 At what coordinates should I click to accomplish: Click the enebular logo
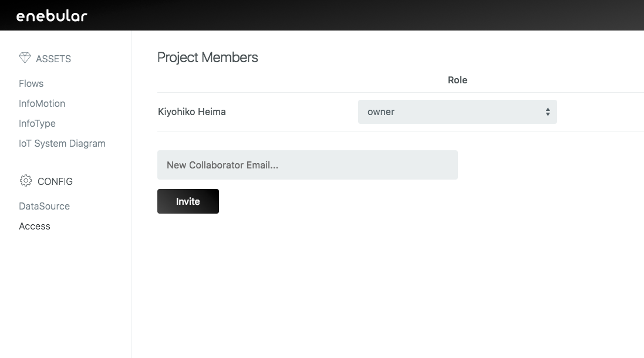[52, 15]
